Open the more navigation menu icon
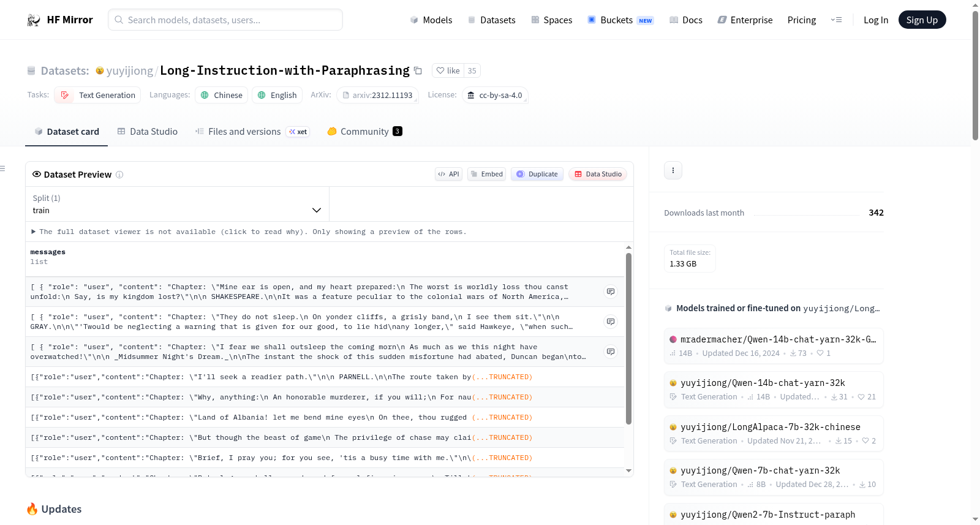 coord(836,20)
